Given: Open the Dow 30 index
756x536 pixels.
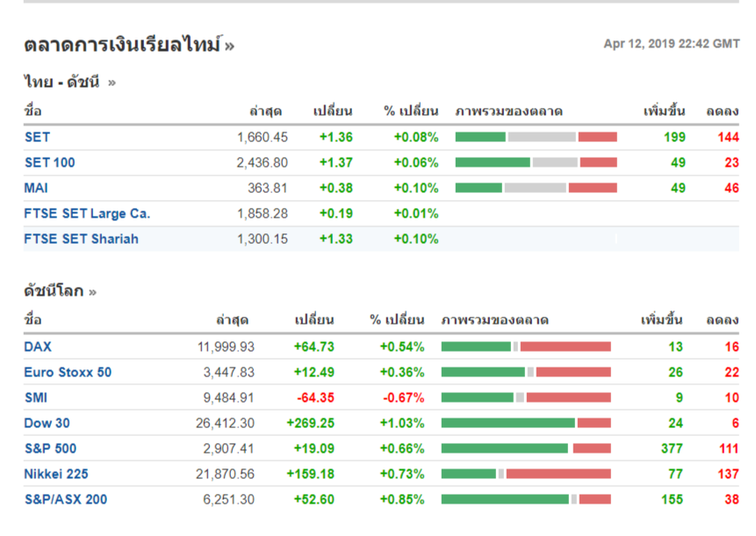Looking at the screenshot, I should coord(47,423).
